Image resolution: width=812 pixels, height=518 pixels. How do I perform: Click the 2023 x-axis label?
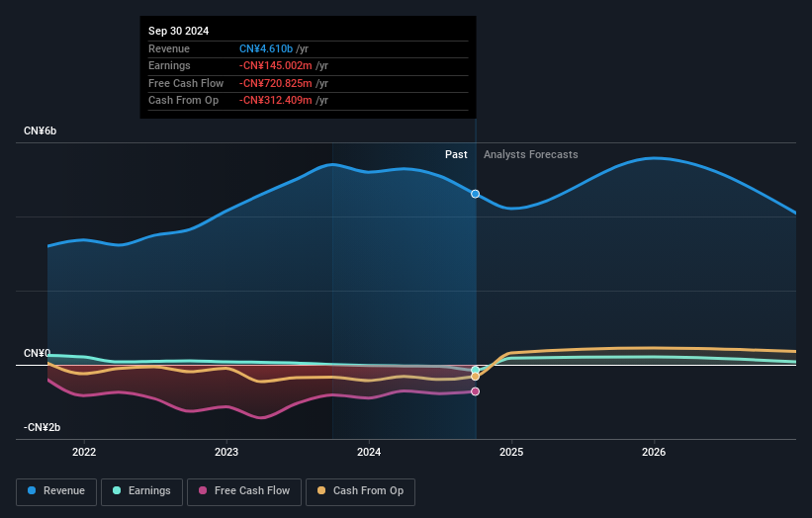(226, 452)
